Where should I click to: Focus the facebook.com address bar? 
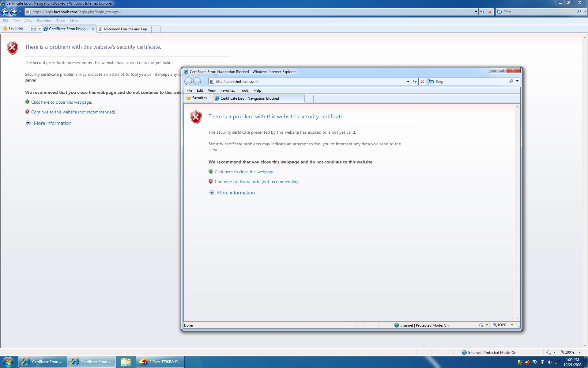click(x=250, y=12)
